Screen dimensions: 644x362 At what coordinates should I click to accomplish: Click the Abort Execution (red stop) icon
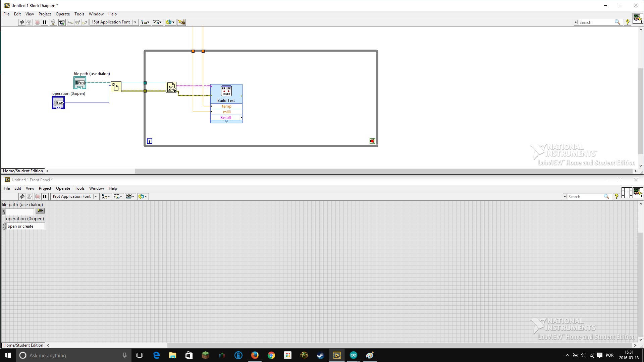(x=38, y=22)
